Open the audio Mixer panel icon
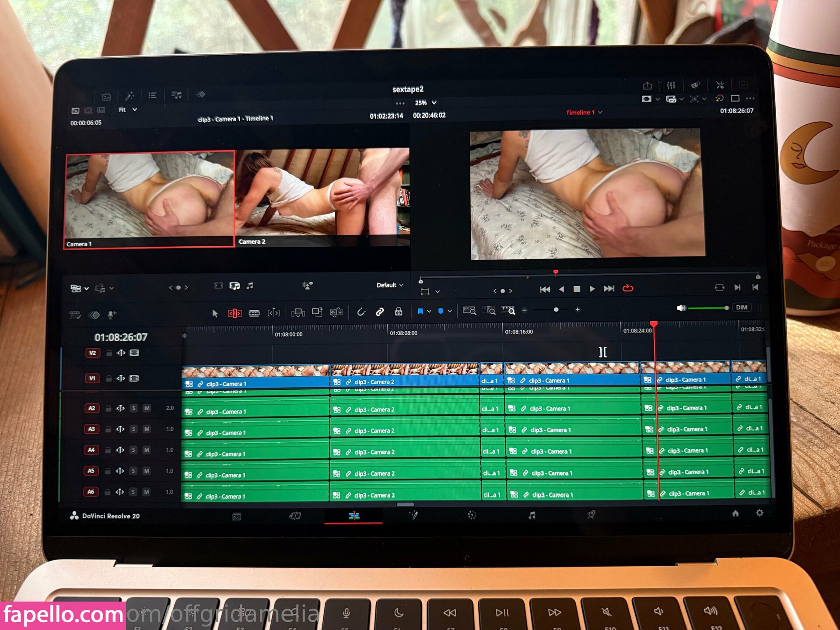Viewport: 840px width, 630px height. pos(671,85)
